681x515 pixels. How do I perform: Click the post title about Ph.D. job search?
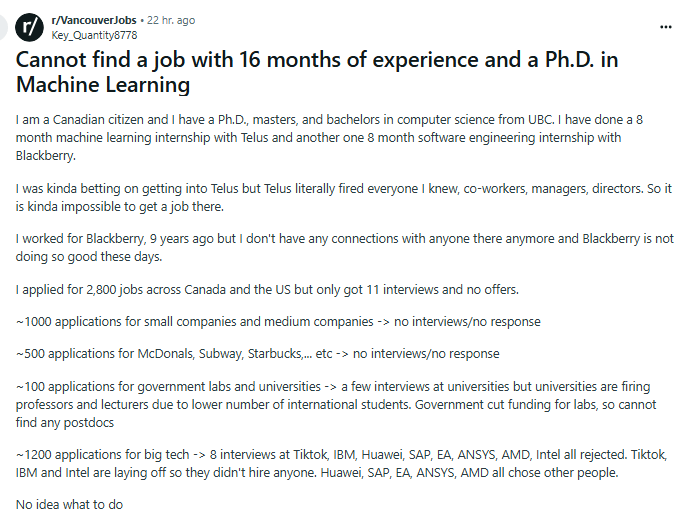(317, 72)
